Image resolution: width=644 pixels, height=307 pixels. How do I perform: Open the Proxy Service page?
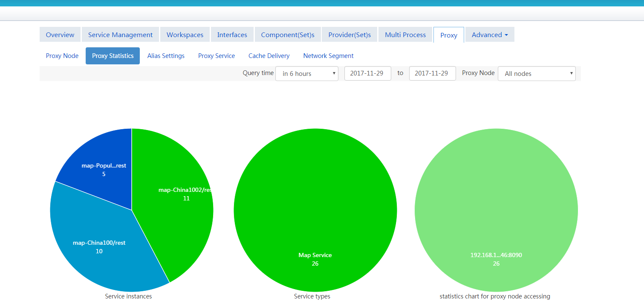pos(217,56)
